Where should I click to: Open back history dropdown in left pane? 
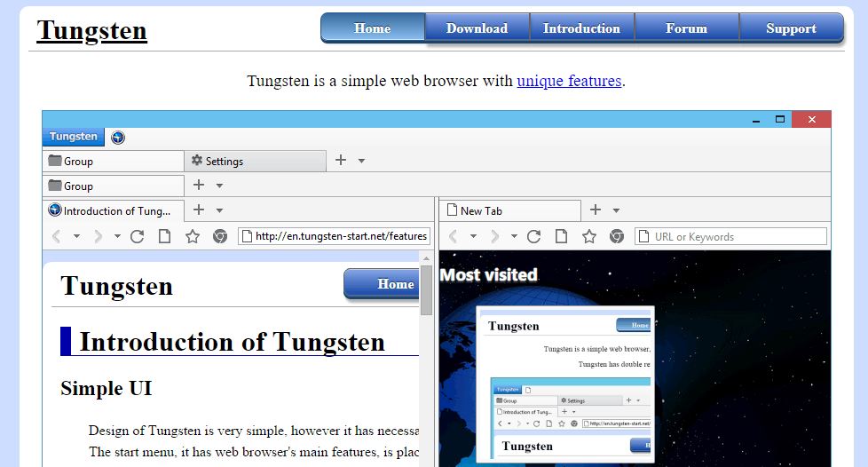(76, 236)
